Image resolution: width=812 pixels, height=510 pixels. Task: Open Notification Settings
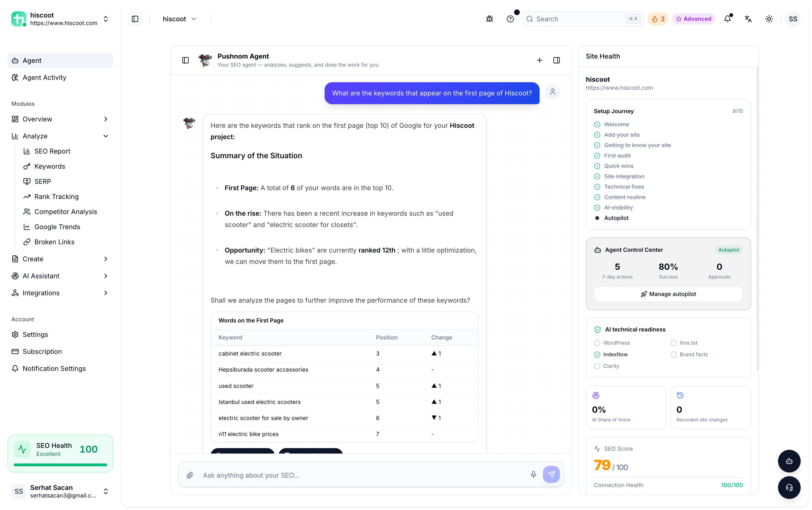pos(60,368)
